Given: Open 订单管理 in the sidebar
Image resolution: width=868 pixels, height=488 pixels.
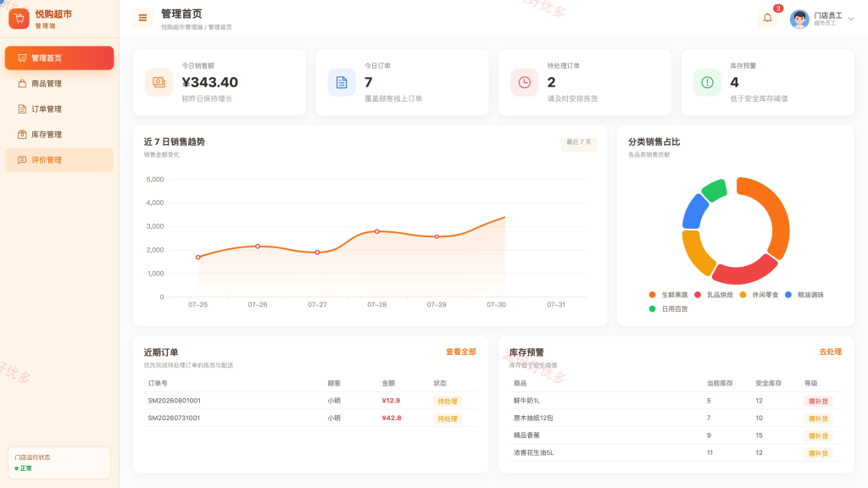Looking at the screenshot, I should 59,109.
